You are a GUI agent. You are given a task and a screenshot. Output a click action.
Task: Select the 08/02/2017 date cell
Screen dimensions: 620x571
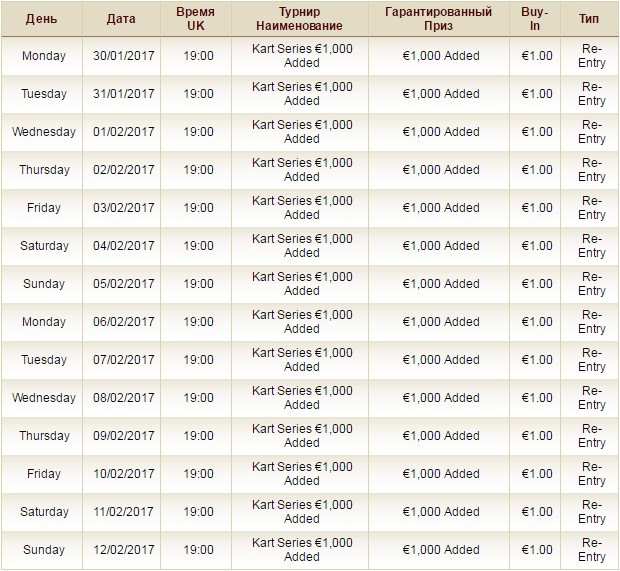[x=124, y=397]
